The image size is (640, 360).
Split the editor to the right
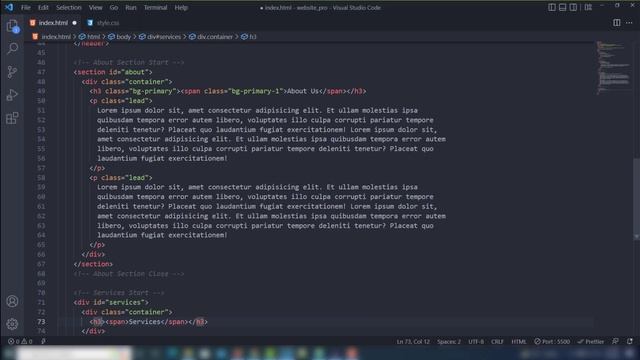[x=617, y=23]
